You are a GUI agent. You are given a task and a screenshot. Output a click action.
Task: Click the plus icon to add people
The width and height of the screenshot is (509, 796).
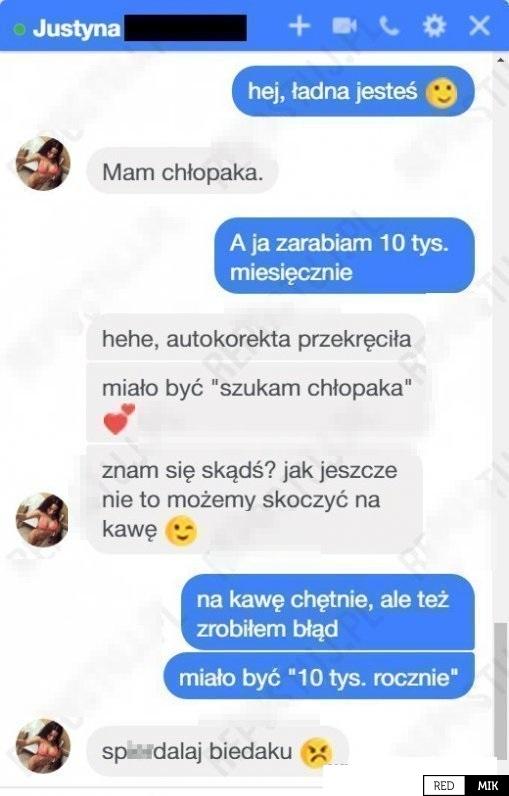[299, 26]
